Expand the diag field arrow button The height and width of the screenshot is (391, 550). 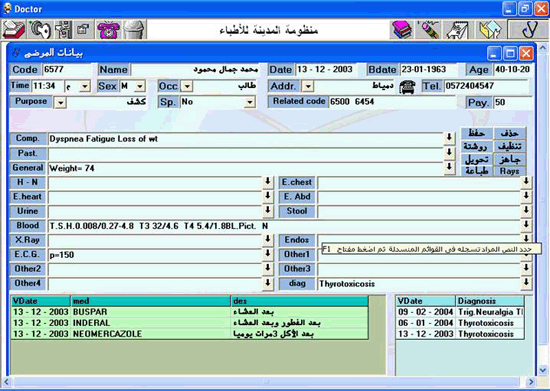click(526, 282)
